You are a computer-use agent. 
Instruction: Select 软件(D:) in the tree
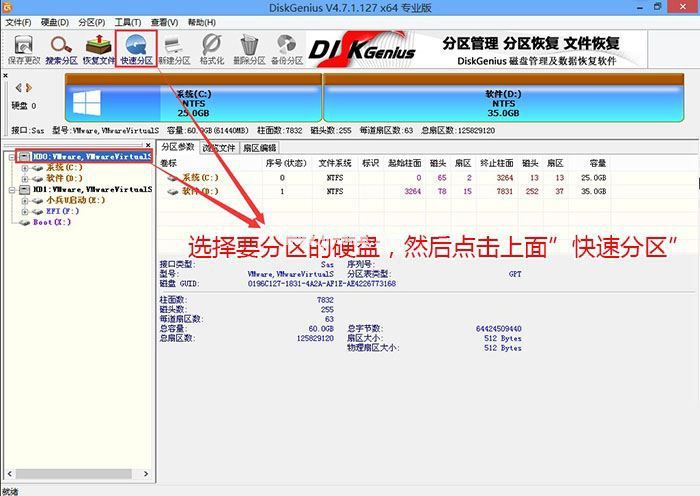coord(64,178)
